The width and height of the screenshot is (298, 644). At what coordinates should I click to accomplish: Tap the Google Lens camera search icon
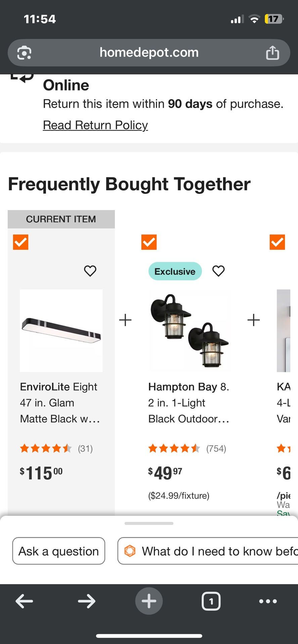pos(24,53)
